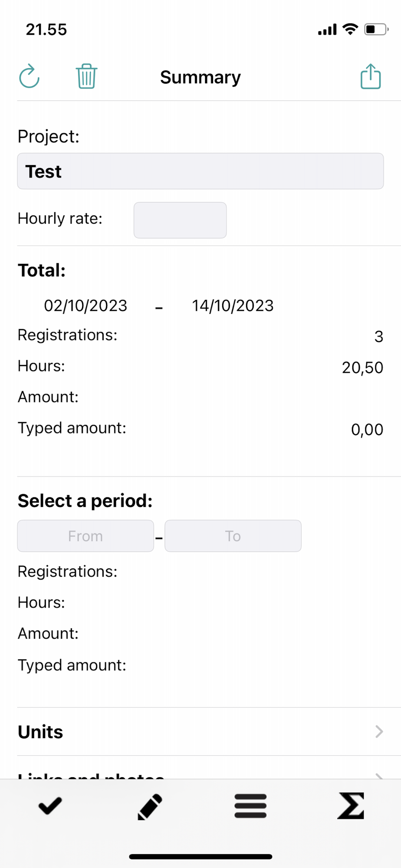Select the sigma summary tab
The height and width of the screenshot is (868, 401).
click(x=351, y=806)
